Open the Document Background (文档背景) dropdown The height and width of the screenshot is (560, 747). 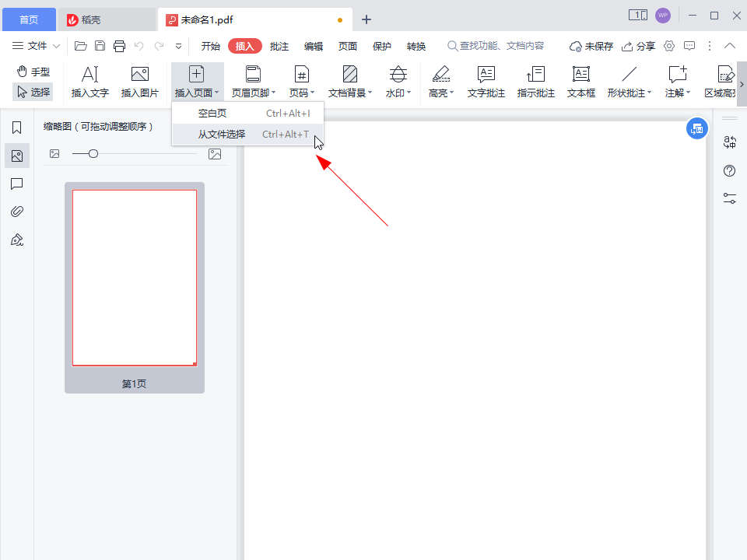pyautogui.click(x=350, y=82)
